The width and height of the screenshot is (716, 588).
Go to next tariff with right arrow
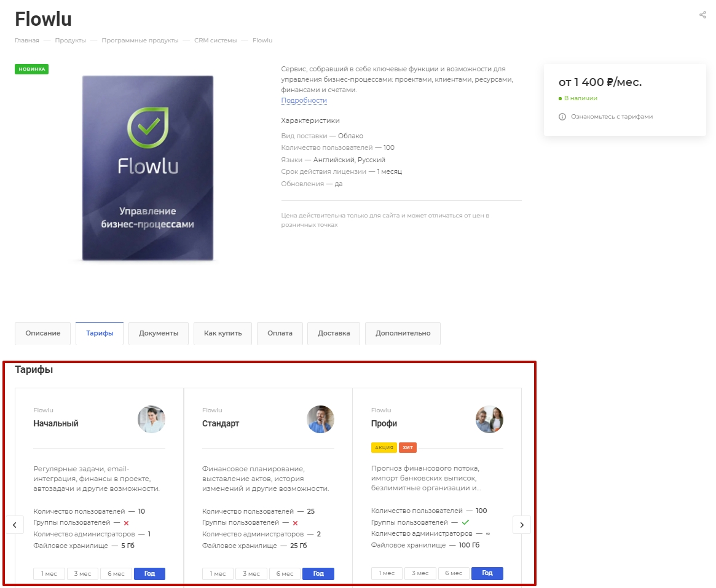tap(521, 525)
